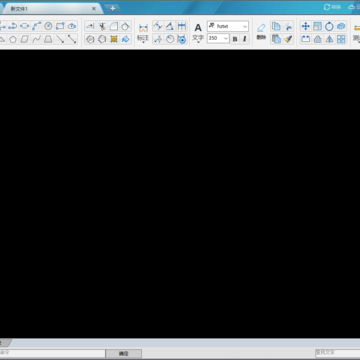Viewport: 360px width, 360px height.
Task: Add a new file tab
Action: tap(113, 8)
